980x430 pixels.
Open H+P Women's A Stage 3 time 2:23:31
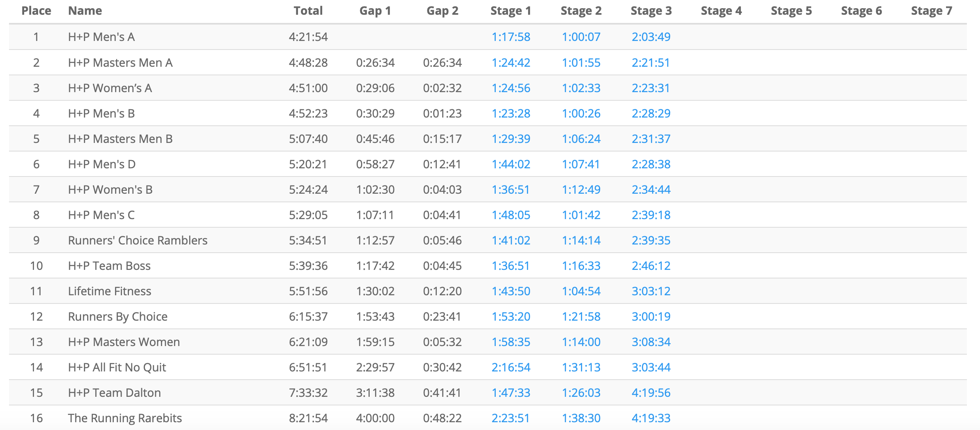click(x=650, y=88)
